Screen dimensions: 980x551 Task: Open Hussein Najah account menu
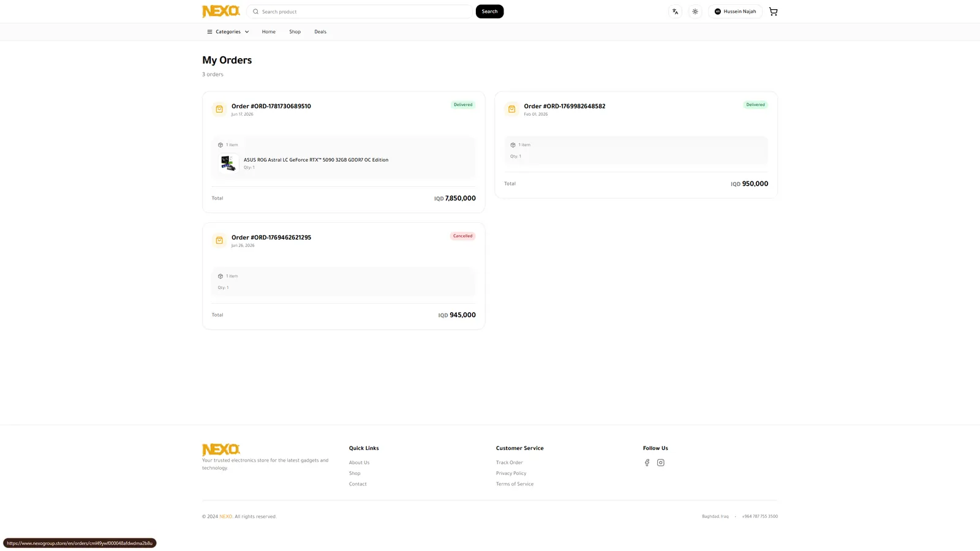point(735,12)
